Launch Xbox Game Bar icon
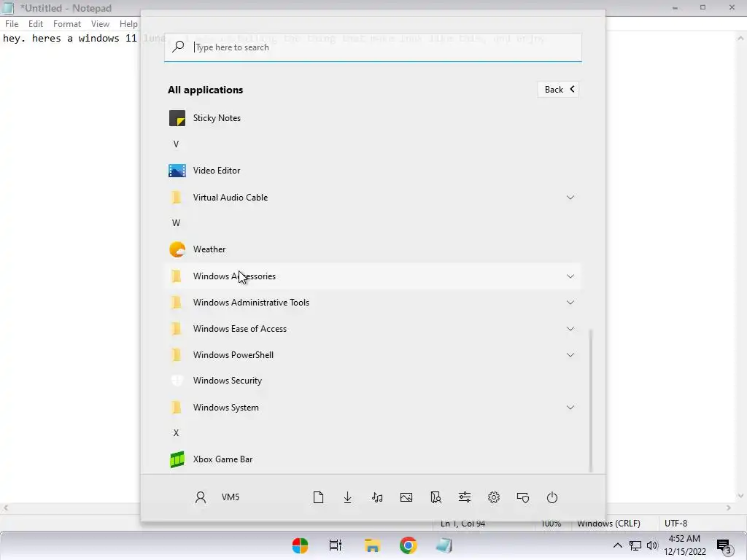 pyautogui.click(x=177, y=459)
